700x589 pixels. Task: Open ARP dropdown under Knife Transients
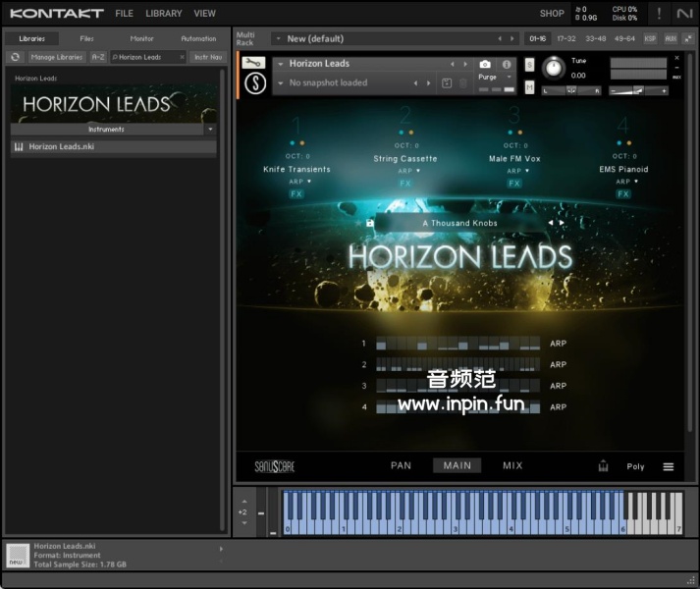tap(300, 182)
